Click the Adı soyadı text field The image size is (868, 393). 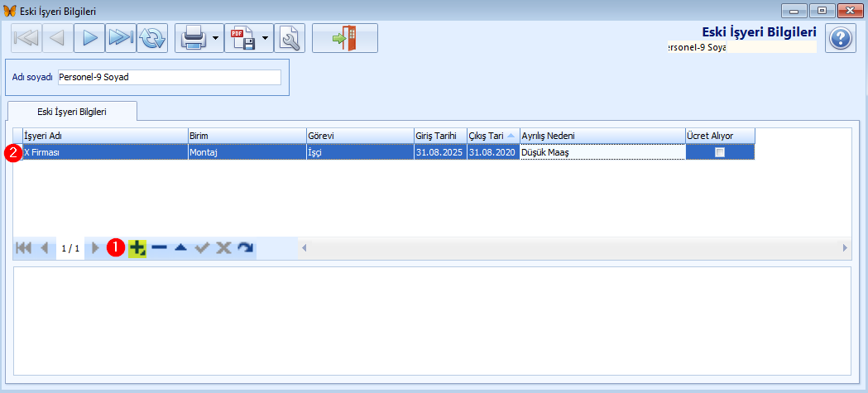point(169,77)
